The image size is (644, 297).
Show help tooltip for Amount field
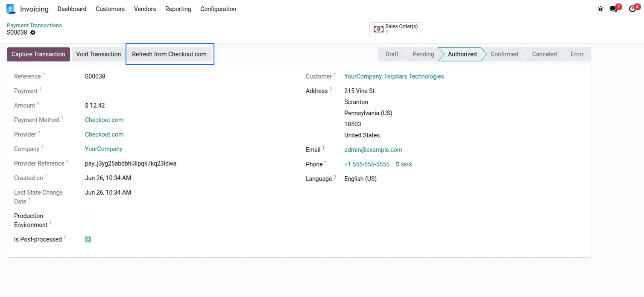pyautogui.click(x=38, y=104)
